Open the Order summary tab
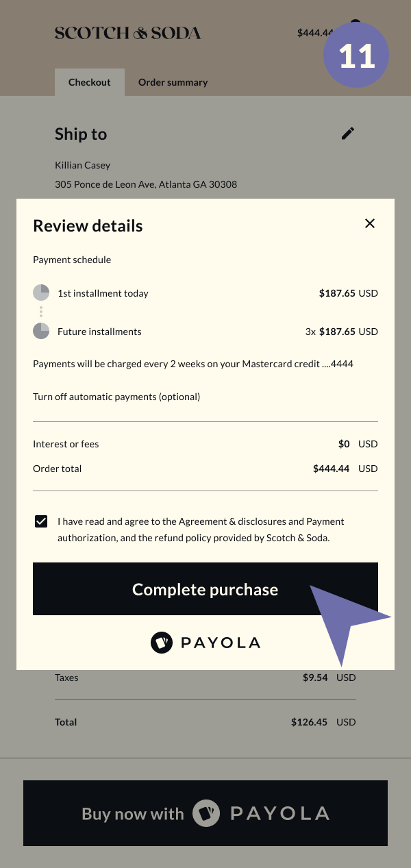 pyautogui.click(x=173, y=82)
